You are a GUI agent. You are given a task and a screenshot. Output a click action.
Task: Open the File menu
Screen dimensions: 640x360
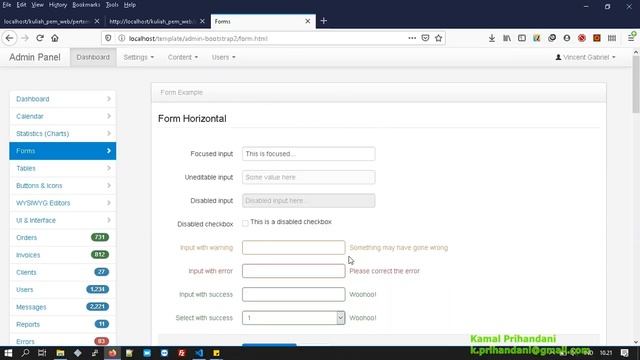(7, 5)
